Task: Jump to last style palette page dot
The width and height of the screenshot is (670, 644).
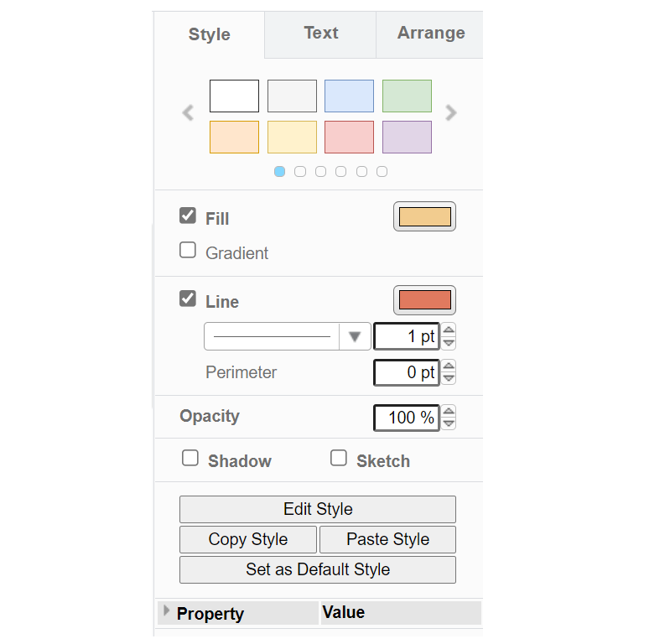Action: pos(382,172)
